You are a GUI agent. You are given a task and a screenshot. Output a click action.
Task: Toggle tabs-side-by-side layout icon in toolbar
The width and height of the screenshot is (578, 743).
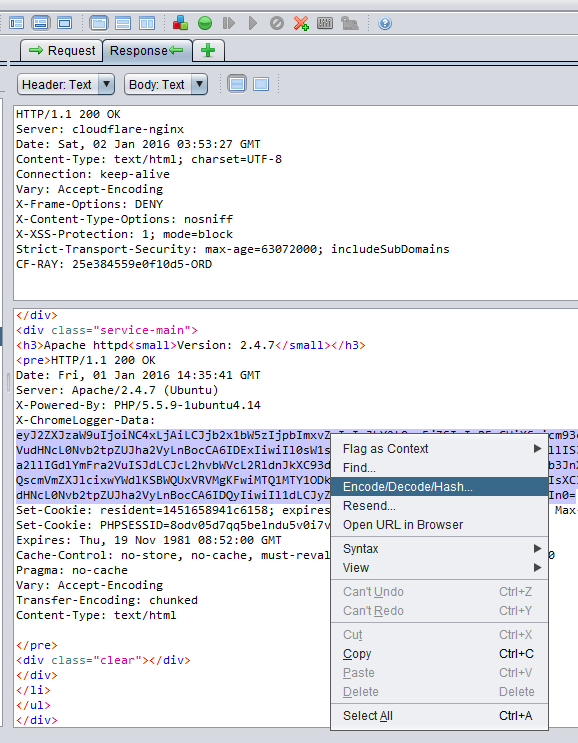(x=147, y=23)
